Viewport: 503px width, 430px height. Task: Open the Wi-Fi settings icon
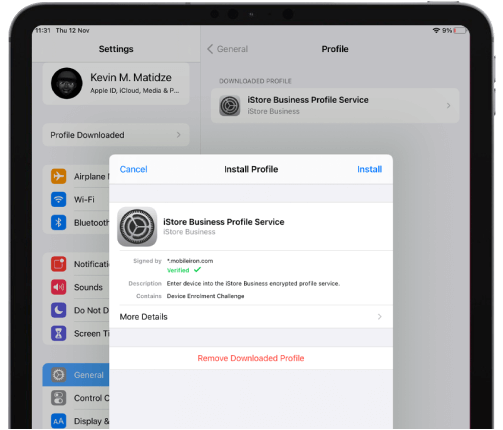pyautogui.click(x=58, y=199)
